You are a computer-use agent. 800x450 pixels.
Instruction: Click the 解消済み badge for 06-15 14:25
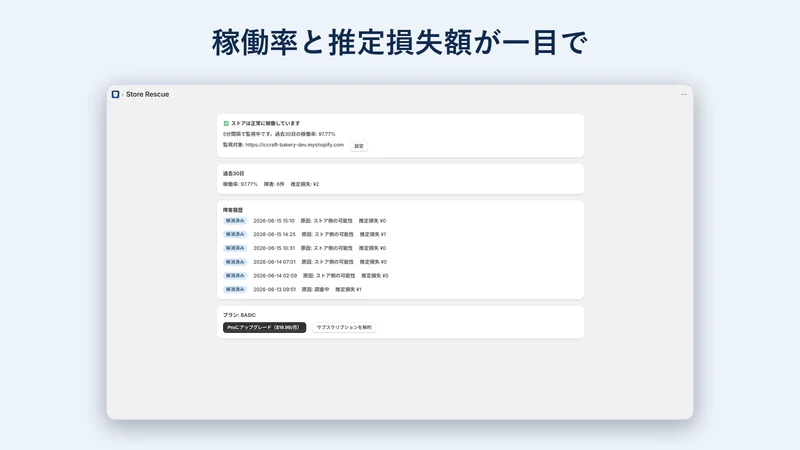coord(235,235)
